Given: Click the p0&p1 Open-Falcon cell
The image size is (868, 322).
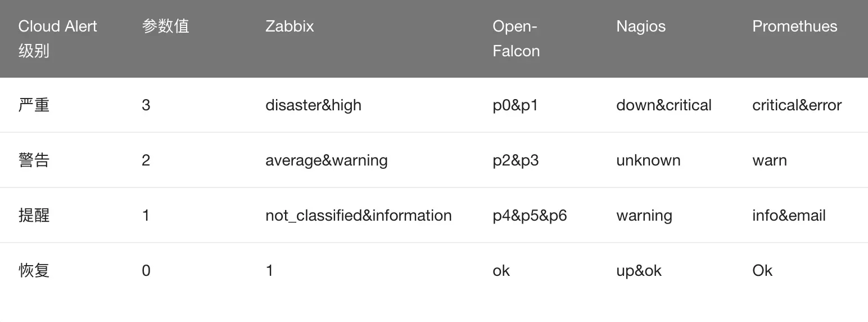Looking at the screenshot, I should pos(515,105).
